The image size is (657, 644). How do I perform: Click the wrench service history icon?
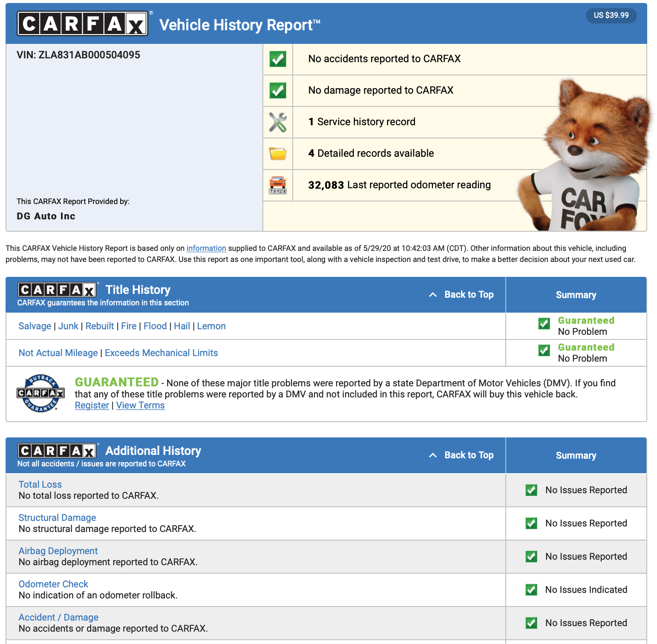click(x=278, y=122)
